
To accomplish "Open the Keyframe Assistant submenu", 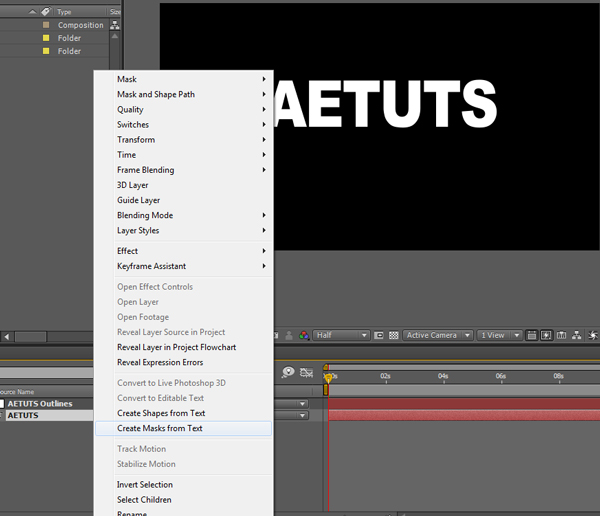I will pos(184,266).
